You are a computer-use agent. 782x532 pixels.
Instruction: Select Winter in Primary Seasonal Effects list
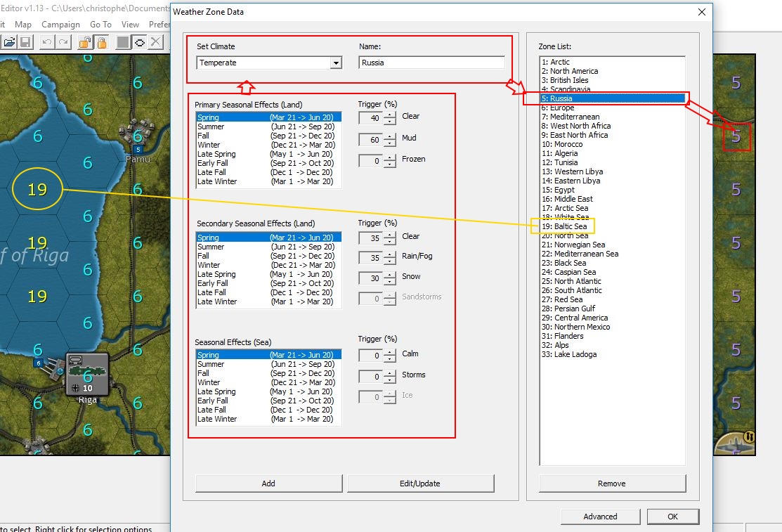[268, 145]
